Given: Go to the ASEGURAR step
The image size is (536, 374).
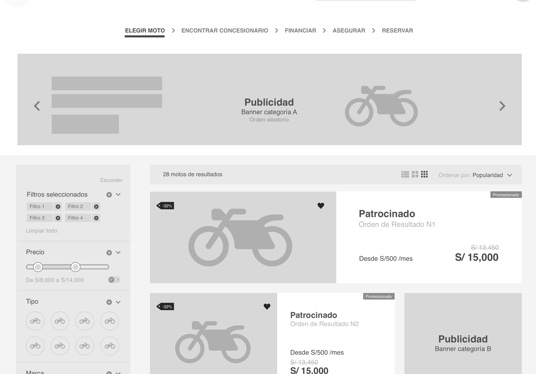Looking at the screenshot, I should coord(349,30).
